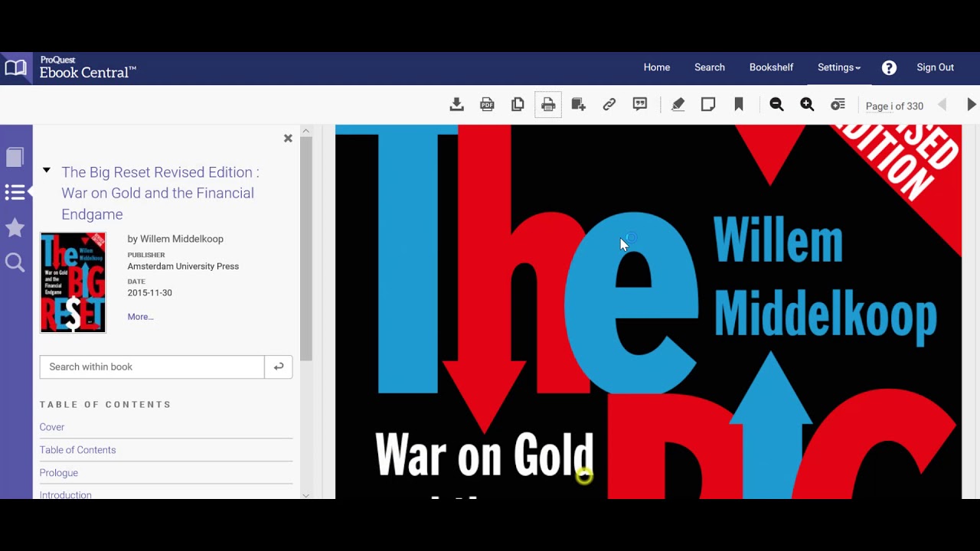Close the side panel with X

click(x=288, y=139)
